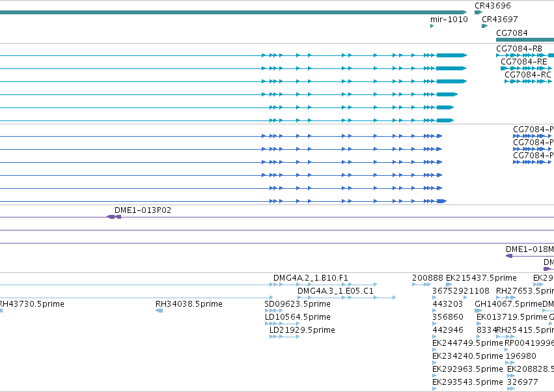Click the 326977 feature label
The image size is (554, 392).
click(x=523, y=382)
